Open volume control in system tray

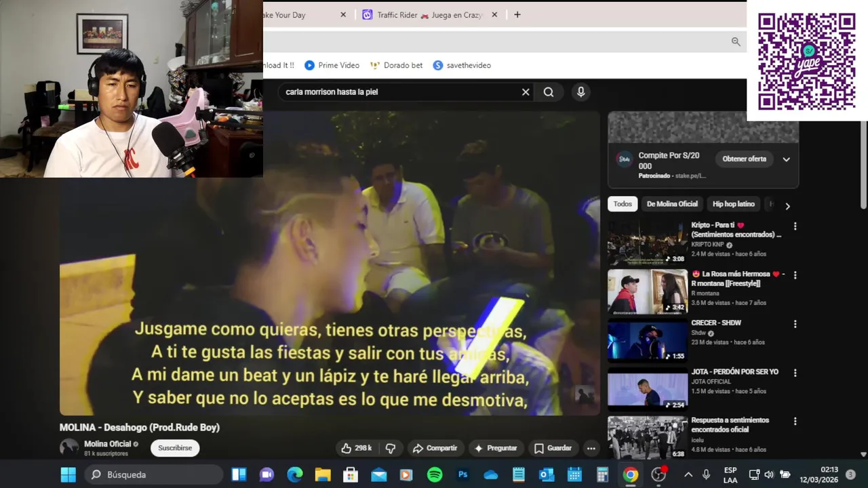769,474
